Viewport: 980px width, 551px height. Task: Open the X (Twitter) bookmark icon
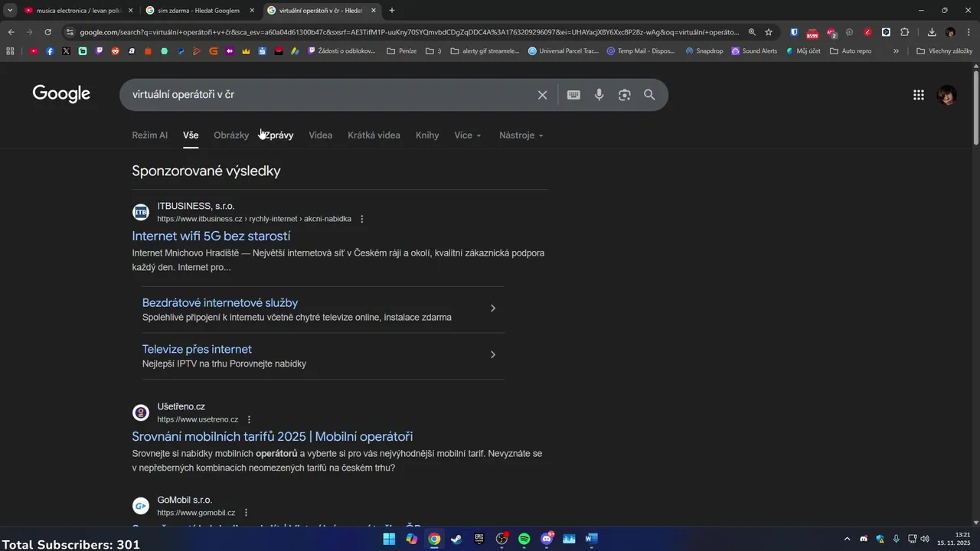click(x=66, y=51)
